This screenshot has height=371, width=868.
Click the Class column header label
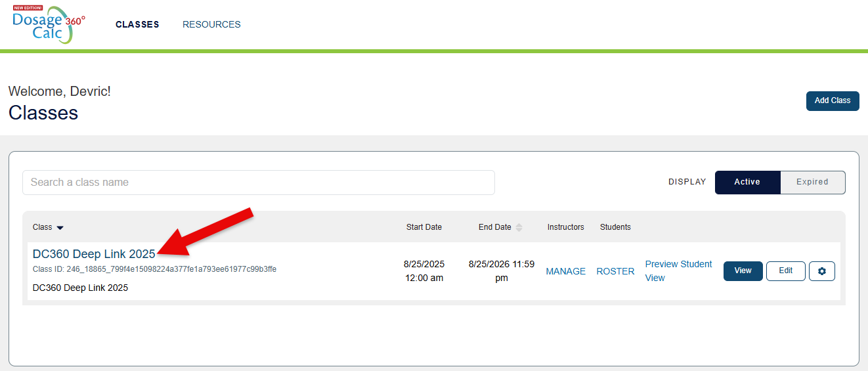click(x=42, y=227)
